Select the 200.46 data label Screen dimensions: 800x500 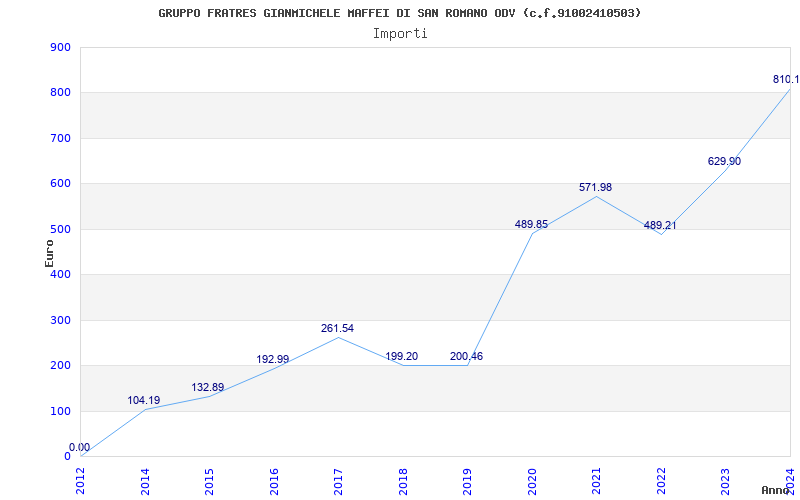(466, 356)
